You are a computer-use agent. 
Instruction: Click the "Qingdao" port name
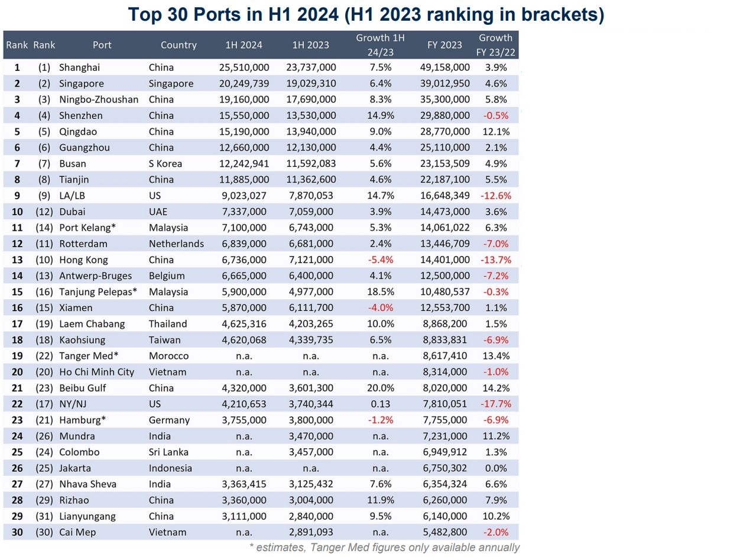click(x=78, y=131)
